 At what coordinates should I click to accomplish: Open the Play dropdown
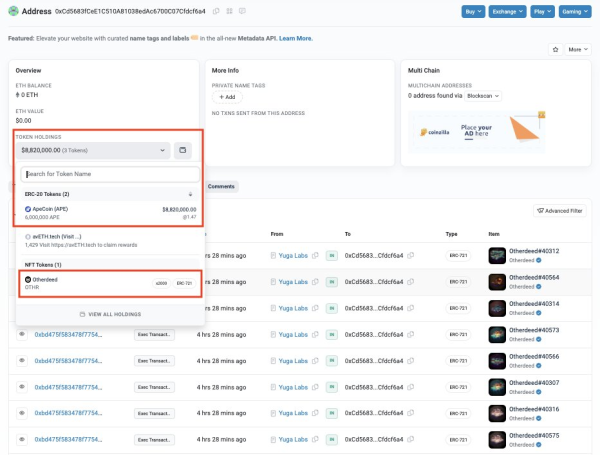[542, 11]
